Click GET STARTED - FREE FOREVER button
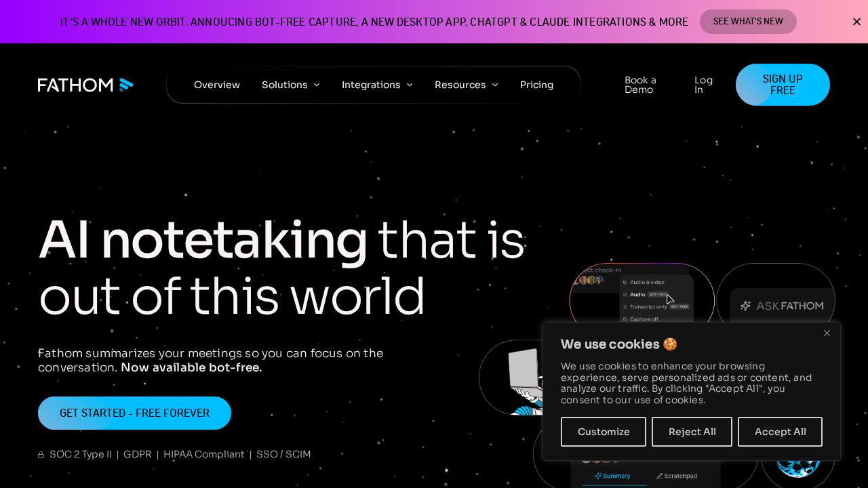Viewport: 868px width, 488px height. [134, 413]
